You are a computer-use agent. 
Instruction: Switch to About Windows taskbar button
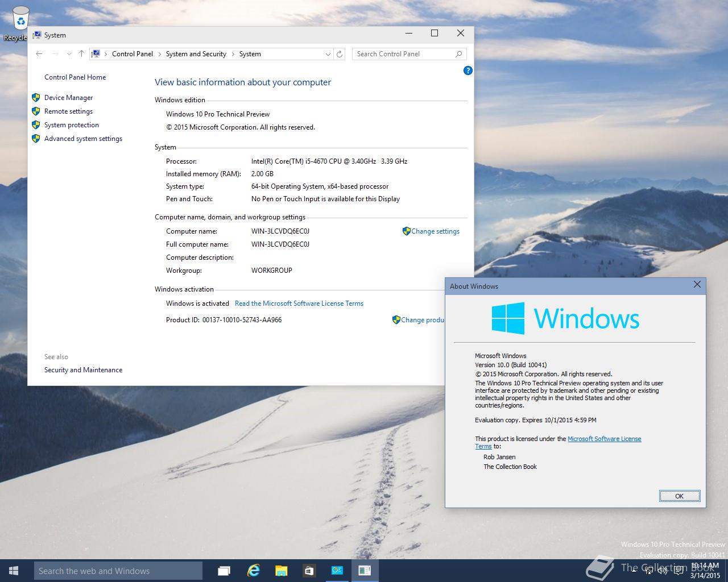point(365,571)
